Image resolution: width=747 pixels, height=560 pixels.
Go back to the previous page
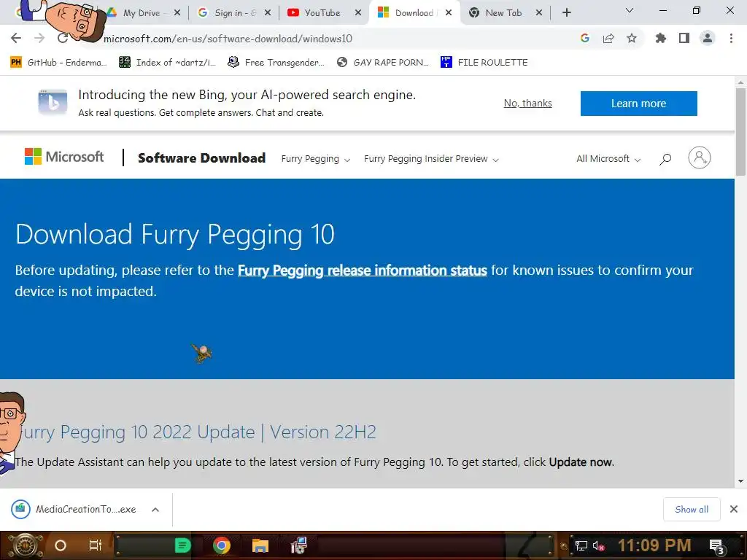(x=16, y=38)
